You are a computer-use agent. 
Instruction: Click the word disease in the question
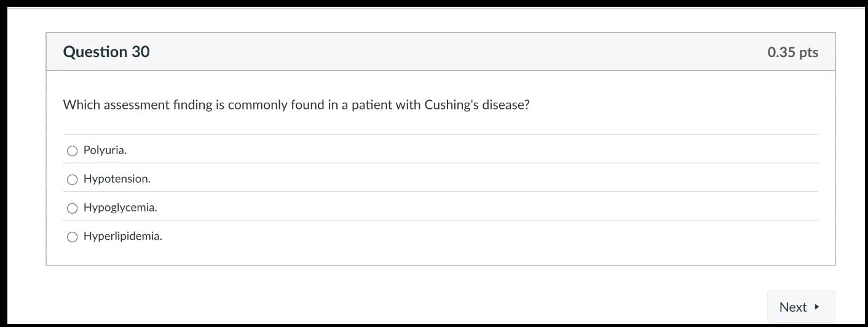point(503,104)
